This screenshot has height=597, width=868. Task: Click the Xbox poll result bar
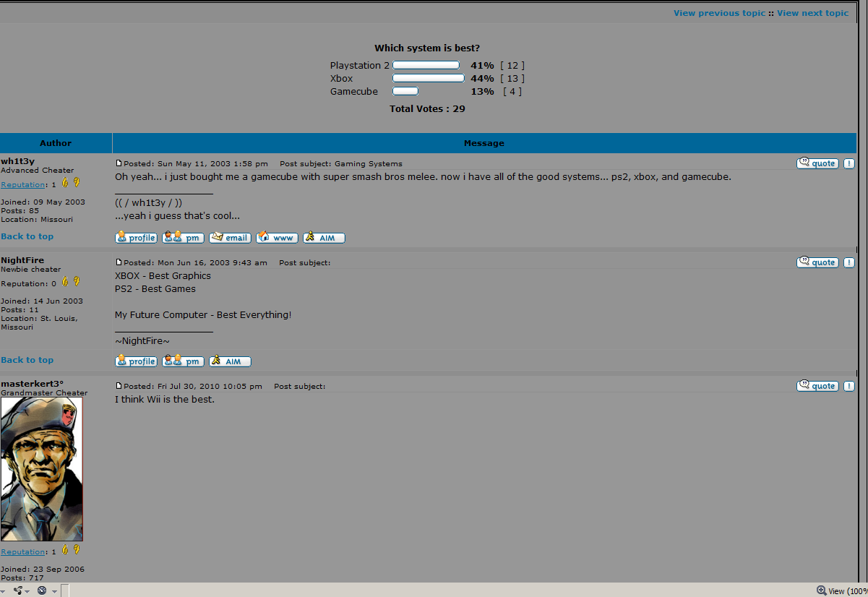(429, 78)
